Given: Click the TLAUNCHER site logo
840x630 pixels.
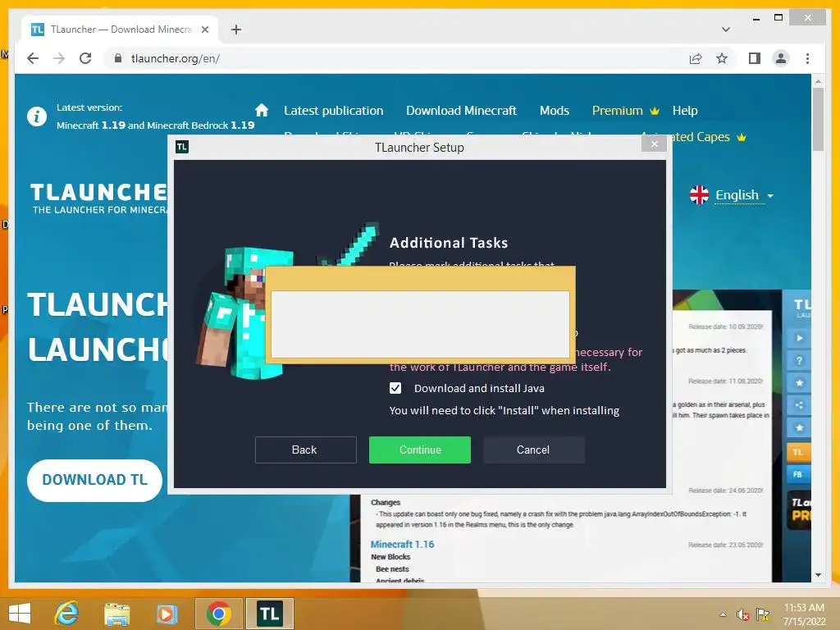Looking at the screenshot, I should pos(99,199).
